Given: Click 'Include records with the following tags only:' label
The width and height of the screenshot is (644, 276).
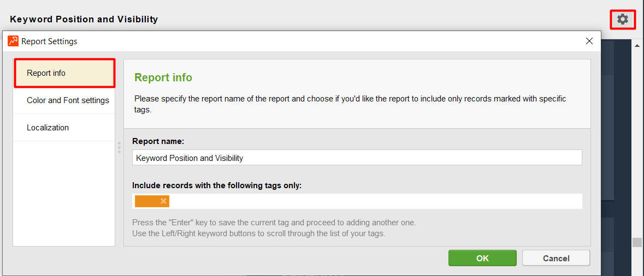Looking at the screenshot, I should pyautogui.click(x=217, y=185).
